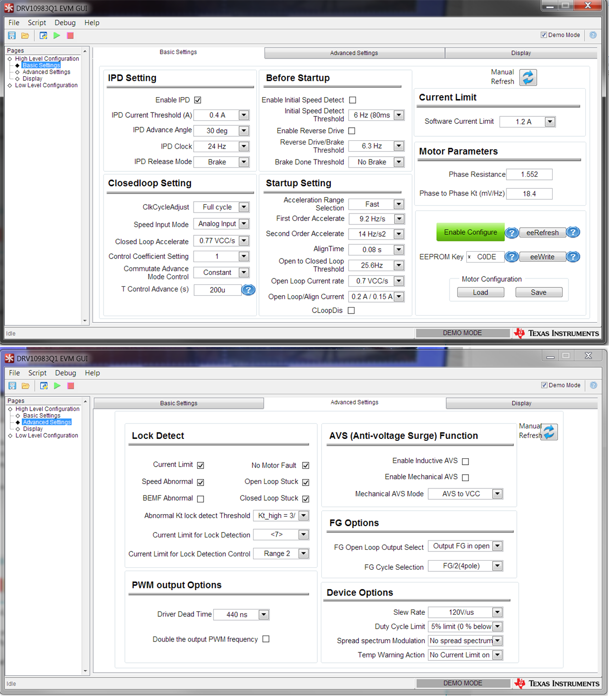Click green Enable Configure button
609x700 pixels.
point(470,232)
